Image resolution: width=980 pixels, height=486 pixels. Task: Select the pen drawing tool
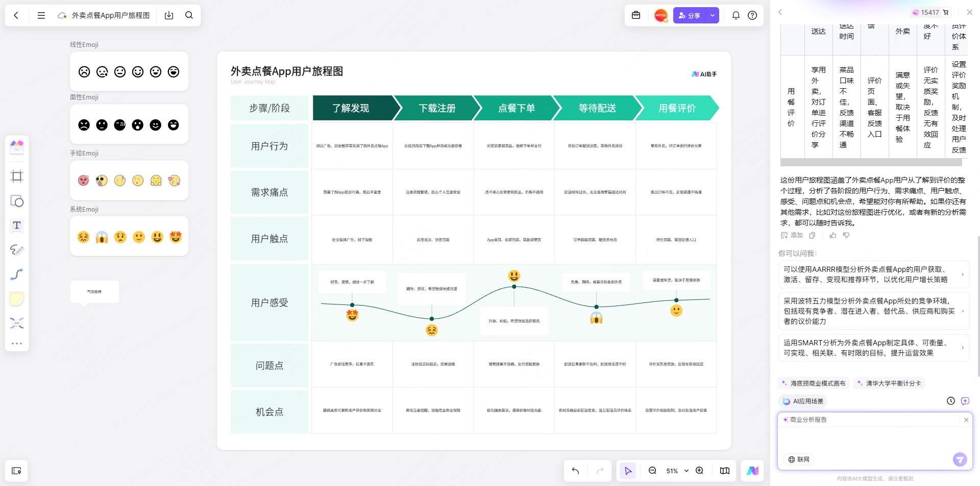(17, 250)
